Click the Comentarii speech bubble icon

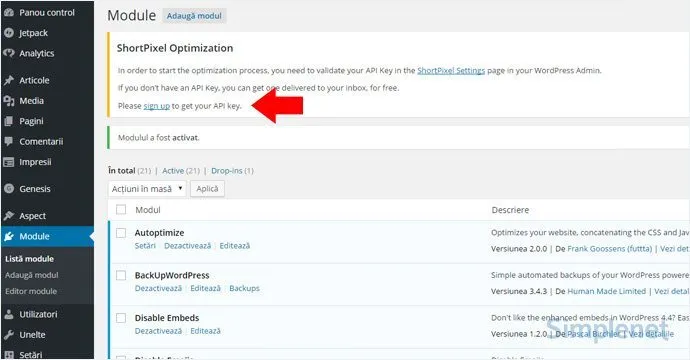9,142
